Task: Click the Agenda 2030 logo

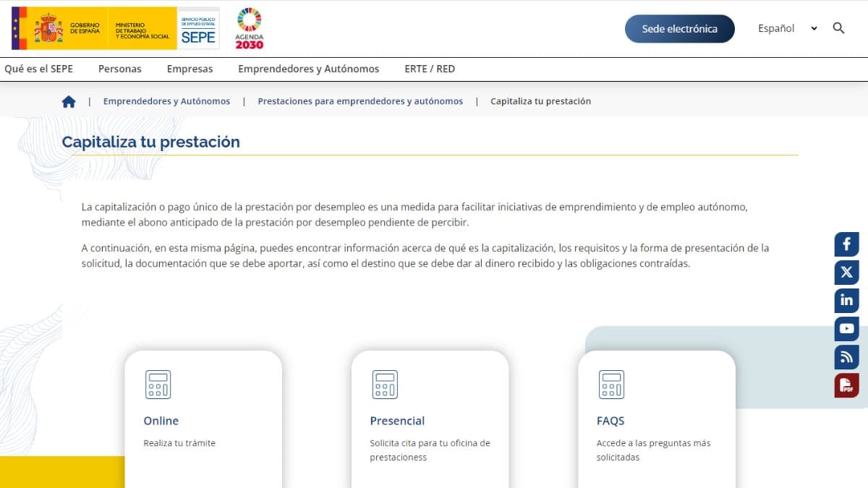Action: coord(250,28)
